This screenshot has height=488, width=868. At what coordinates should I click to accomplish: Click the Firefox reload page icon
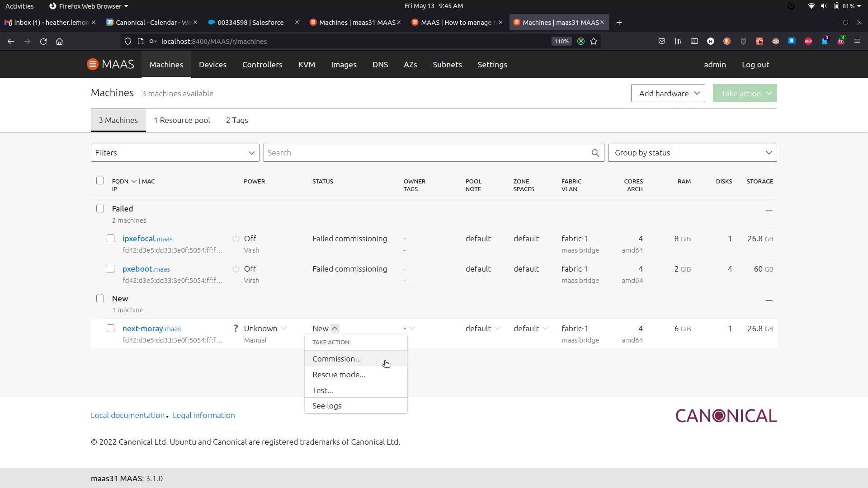tap(43, 41)
